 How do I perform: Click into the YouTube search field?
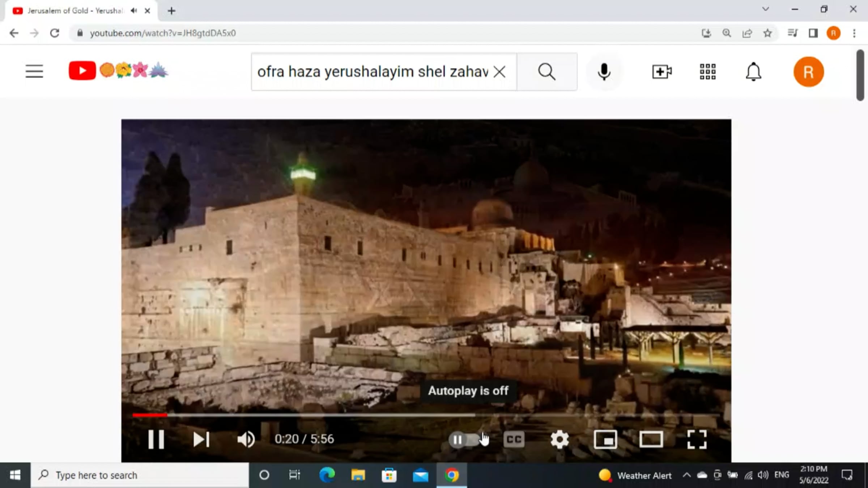pyautogui.click(x=373, y=72)
